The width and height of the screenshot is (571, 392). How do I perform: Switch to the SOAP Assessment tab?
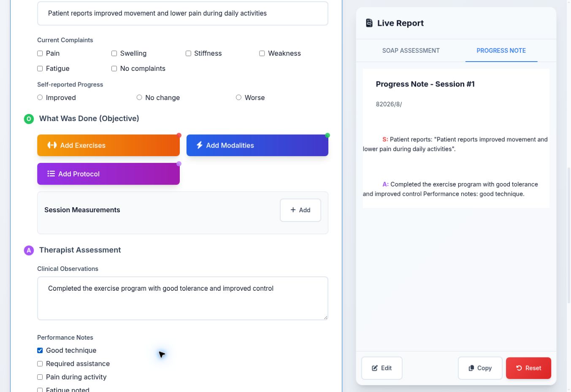pos(411,51)
